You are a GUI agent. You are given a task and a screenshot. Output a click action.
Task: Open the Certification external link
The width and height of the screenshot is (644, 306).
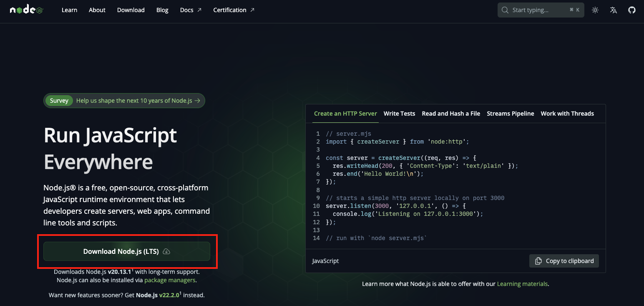tap(234, 10)
